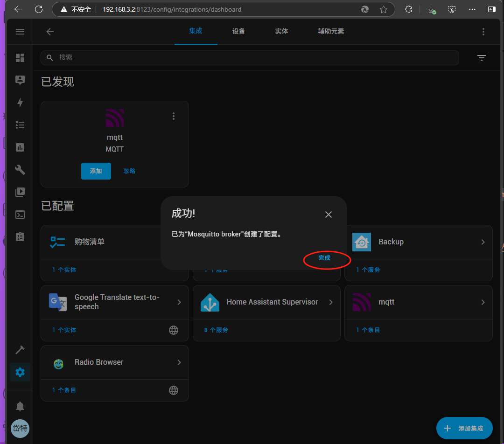Open the Notifications bell icon
Viewport: 504px width, 444px height.
tap(20, 406)
